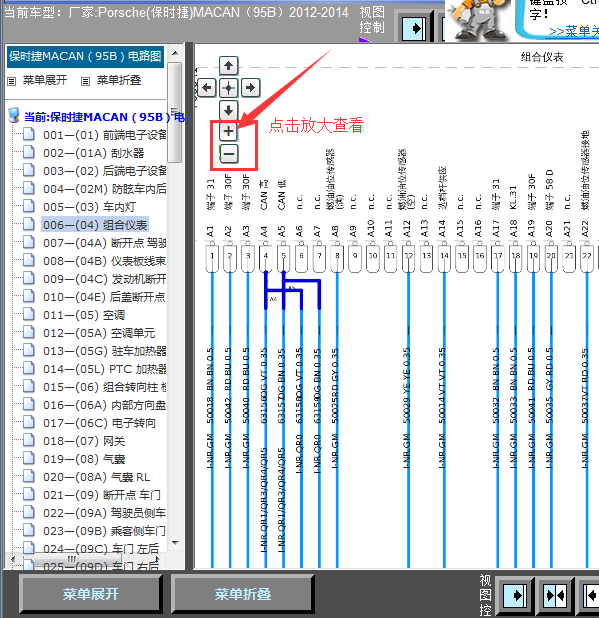Open tree item 021—(09) 断开点 车门

[102, 495]
